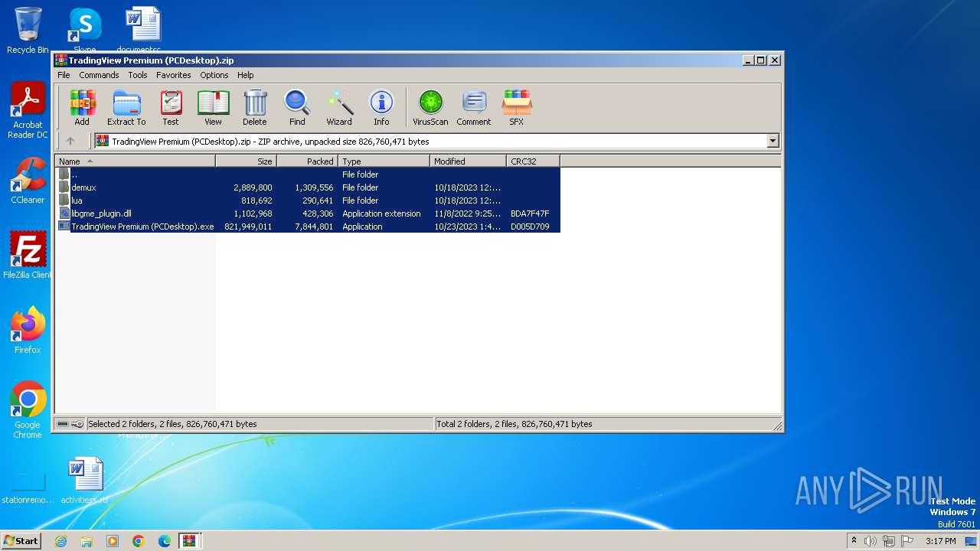Screen dimensions: 980x551
Task: Select TradingView Premium (PCDesktop).exe file
Action: coord(309,227)
